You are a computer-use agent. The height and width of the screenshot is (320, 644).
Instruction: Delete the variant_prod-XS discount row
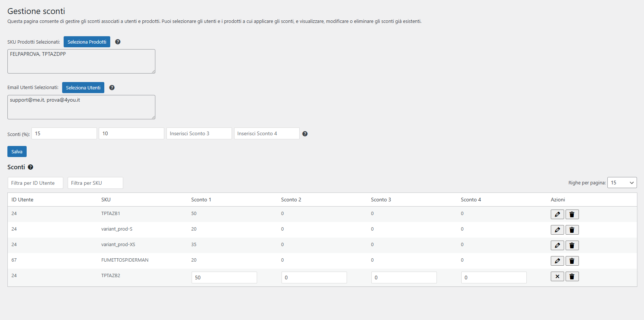pos(572,245)
